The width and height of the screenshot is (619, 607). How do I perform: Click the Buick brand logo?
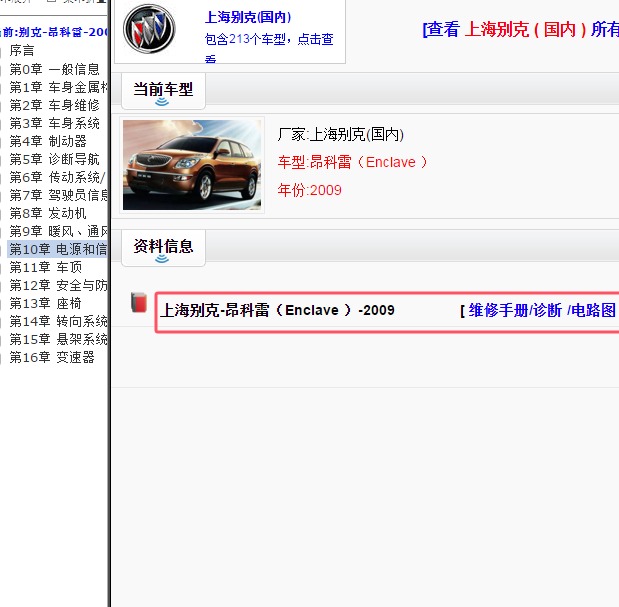tap(149, 29)
